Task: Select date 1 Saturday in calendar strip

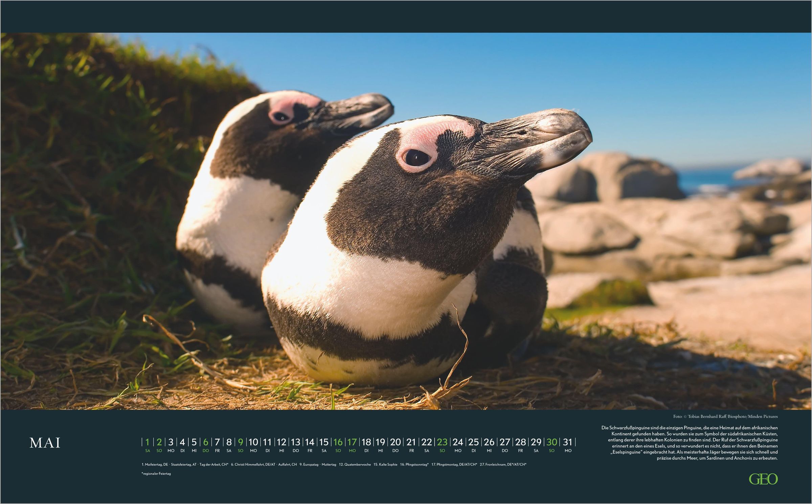Action: point(148,442)
